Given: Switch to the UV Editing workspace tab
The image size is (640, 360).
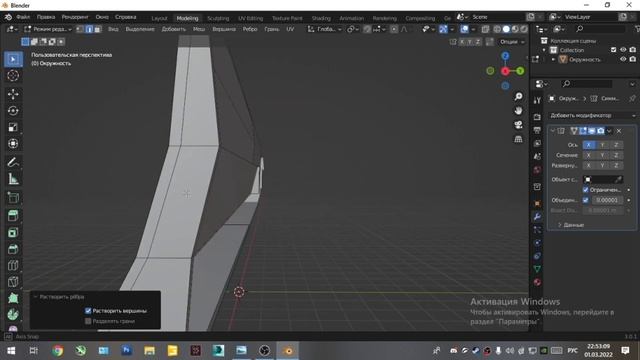Looking at the screenshot, I should click(251, 18).
